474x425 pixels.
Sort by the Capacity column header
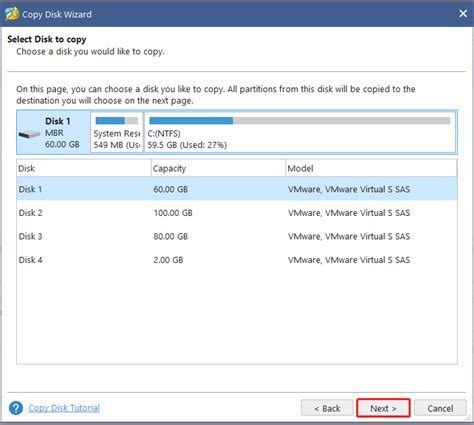point(218,168)
